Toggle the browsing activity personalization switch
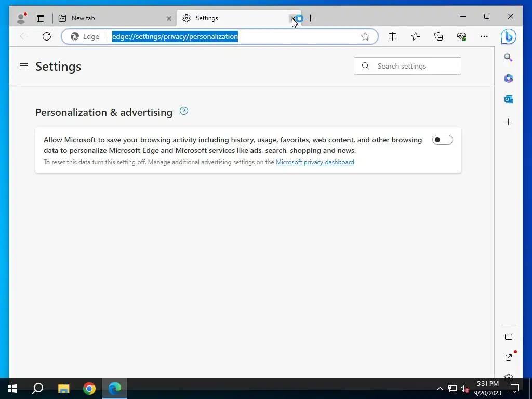The height and width of the screenshot is (399, 532). [x=442, y=140]
